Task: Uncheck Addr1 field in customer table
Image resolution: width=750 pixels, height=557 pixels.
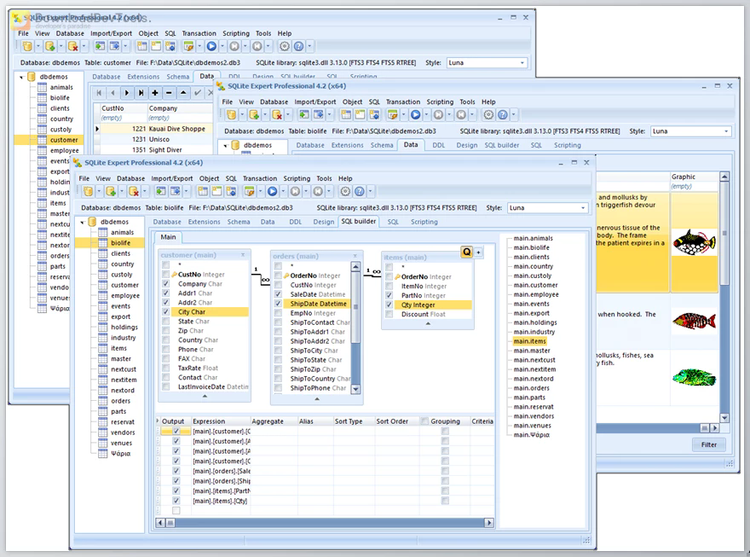Action: [x=165, y=293]
